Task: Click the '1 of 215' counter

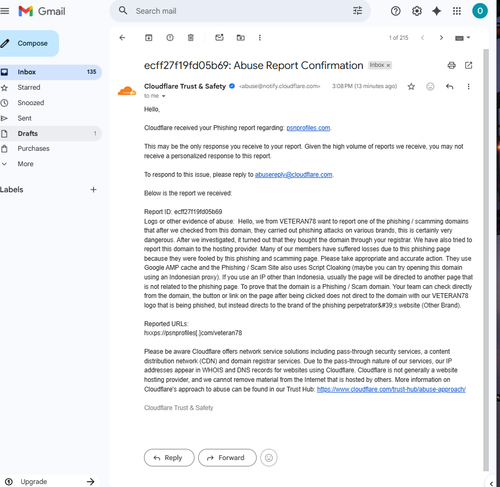Action: pyautogui.click(x=398, y=38)
